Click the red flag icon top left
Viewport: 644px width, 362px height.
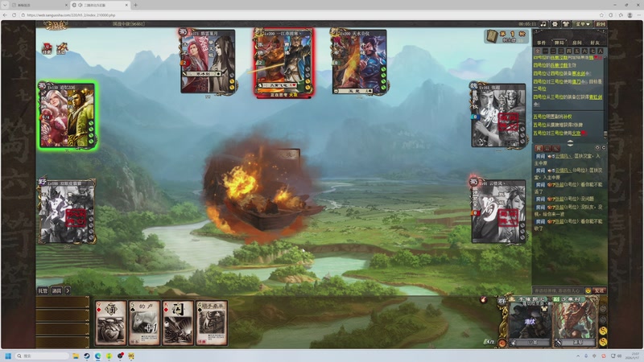coord(47,48)
